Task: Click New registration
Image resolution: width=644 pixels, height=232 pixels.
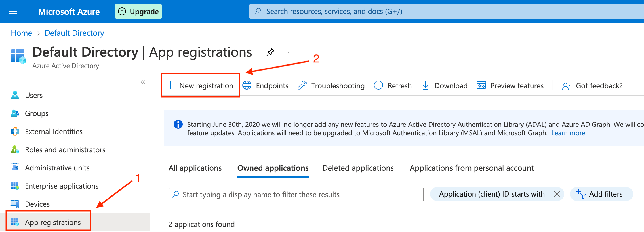Action: pos(200,85)
